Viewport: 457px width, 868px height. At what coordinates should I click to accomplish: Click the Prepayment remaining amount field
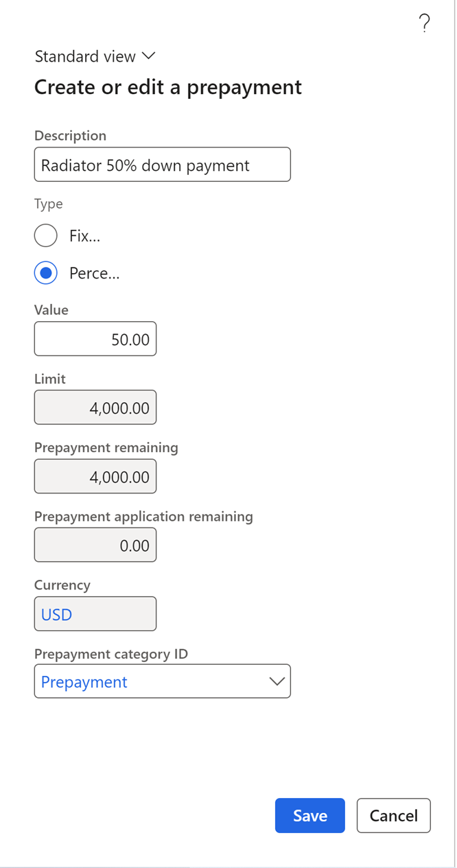95,477
